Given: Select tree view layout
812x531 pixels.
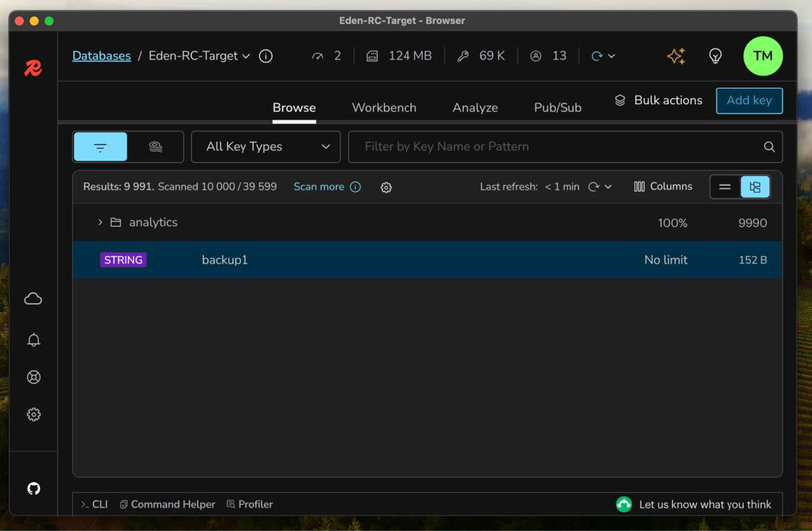Looking at the screenshot, I should [x=755, y=187].
